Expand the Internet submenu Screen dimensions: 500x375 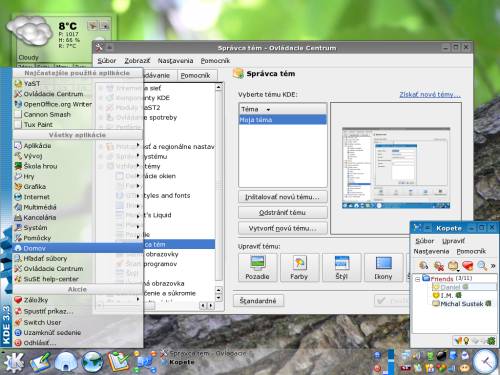click(78, 197)
